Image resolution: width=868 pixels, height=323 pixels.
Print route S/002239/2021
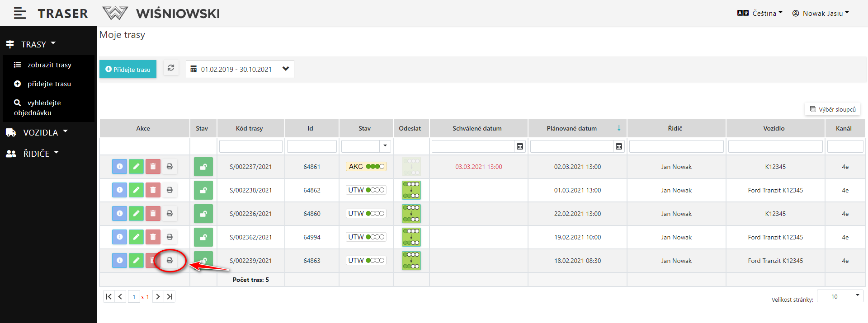click(170, 261)
